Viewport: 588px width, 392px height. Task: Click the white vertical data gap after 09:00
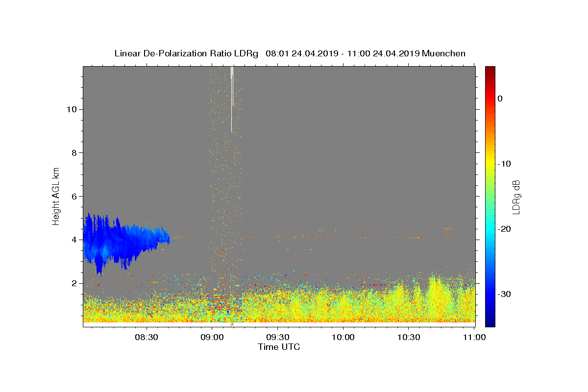(232, 98)
